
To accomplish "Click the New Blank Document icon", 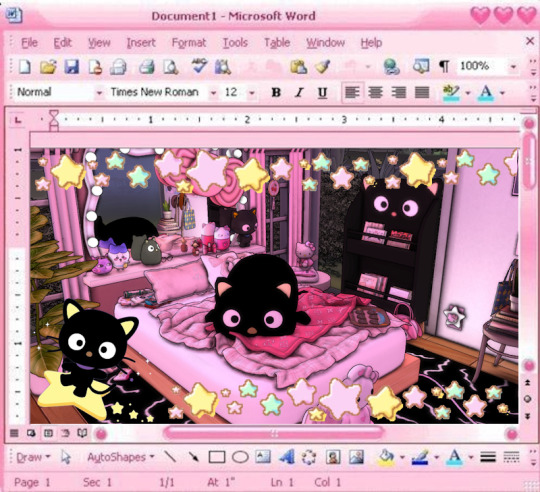I will (x=24, y=66).
